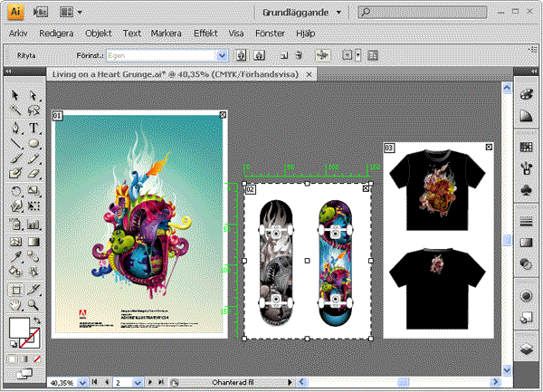Open the Transparency panel icon
543x392 pixels.
(526, 264)
